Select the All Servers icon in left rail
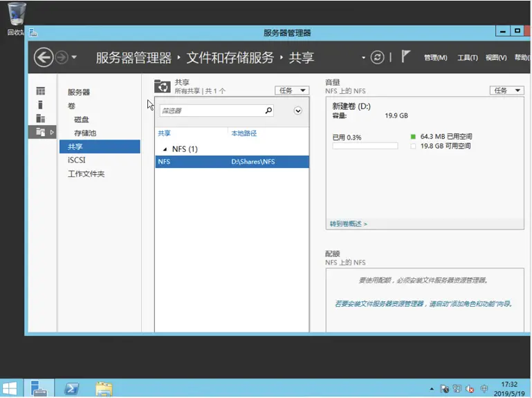This screenshot has width=532, height=398. (40, 118)
